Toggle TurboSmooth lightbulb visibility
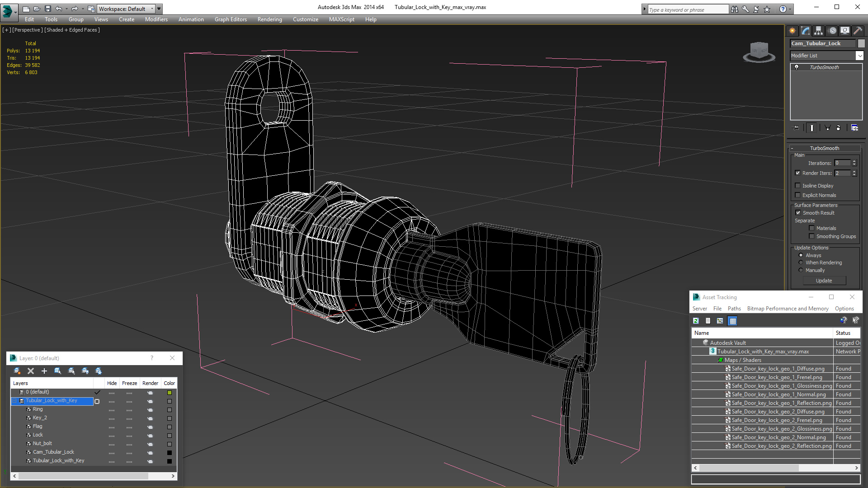The image size is (868, 488). (797, 67)
